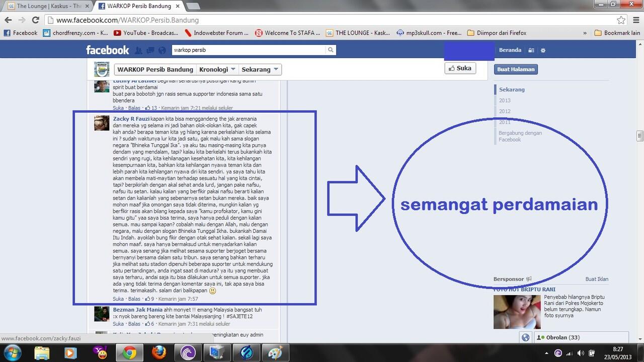Switch to Chrome in the taskbar
Viewport: 644px width, 362px height.
point(129,353)
